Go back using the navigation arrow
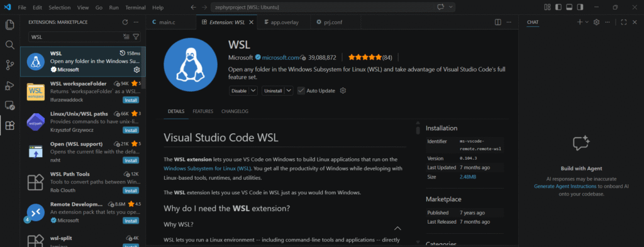The image size is (644, 247). 194,8
